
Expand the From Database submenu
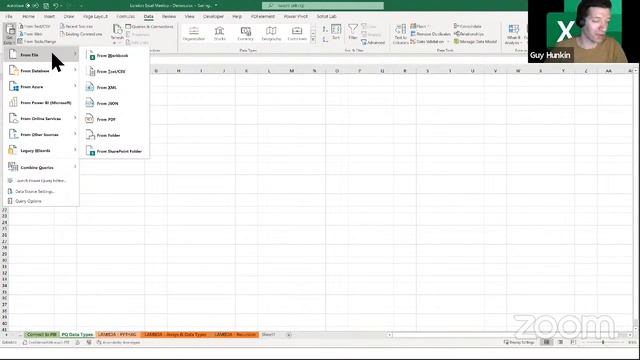click(x=42, y=71)
